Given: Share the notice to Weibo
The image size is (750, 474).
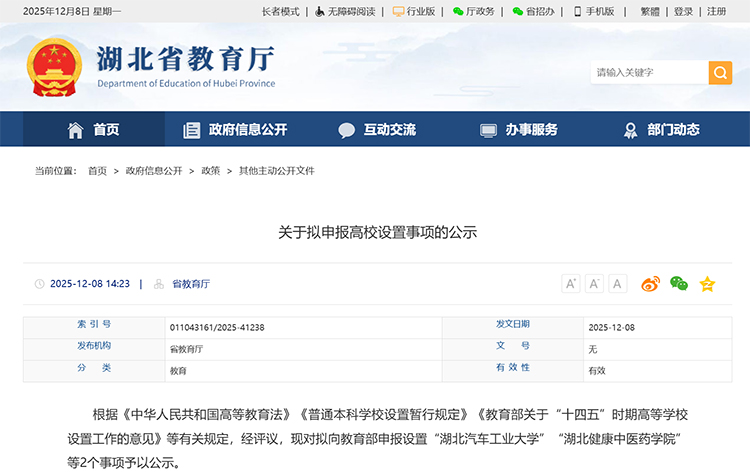Looking at the screenshot, I should click(x=651, y=284).
